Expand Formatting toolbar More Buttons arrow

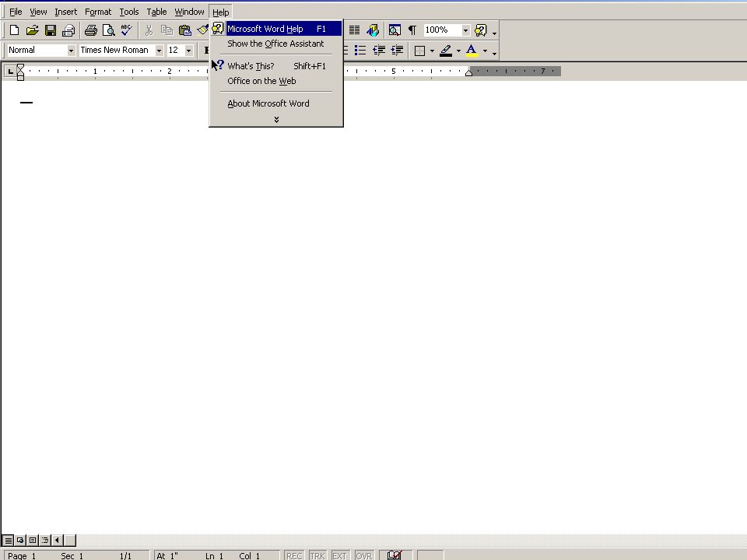(x=494, y=52)
